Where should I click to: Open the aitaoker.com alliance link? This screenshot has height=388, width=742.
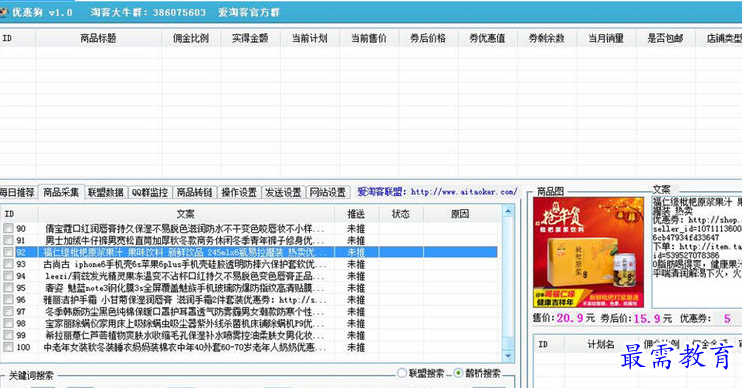click(464, 192)
